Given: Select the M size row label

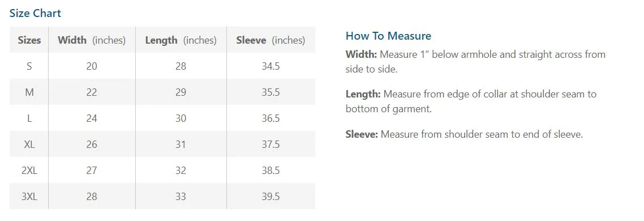Looking at the screenshot, I should coord(29,92).
